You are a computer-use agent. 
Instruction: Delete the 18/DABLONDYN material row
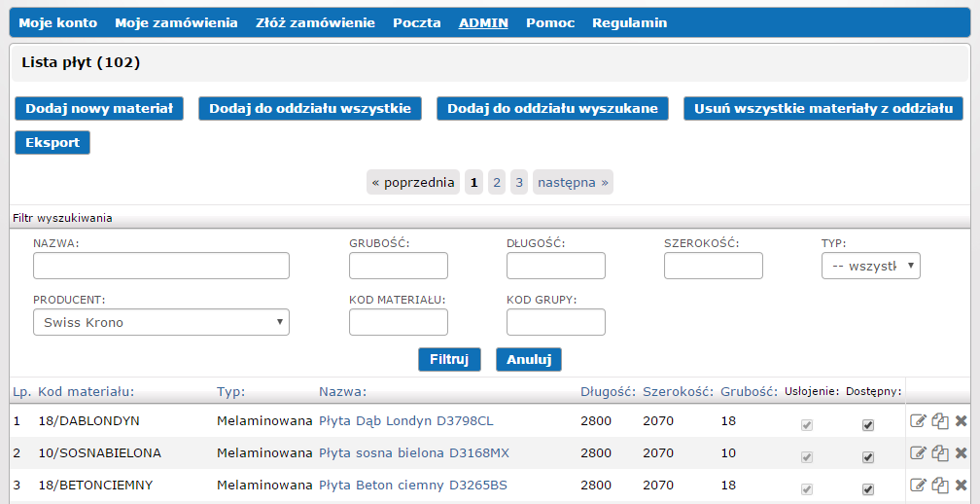pos(961,421)
